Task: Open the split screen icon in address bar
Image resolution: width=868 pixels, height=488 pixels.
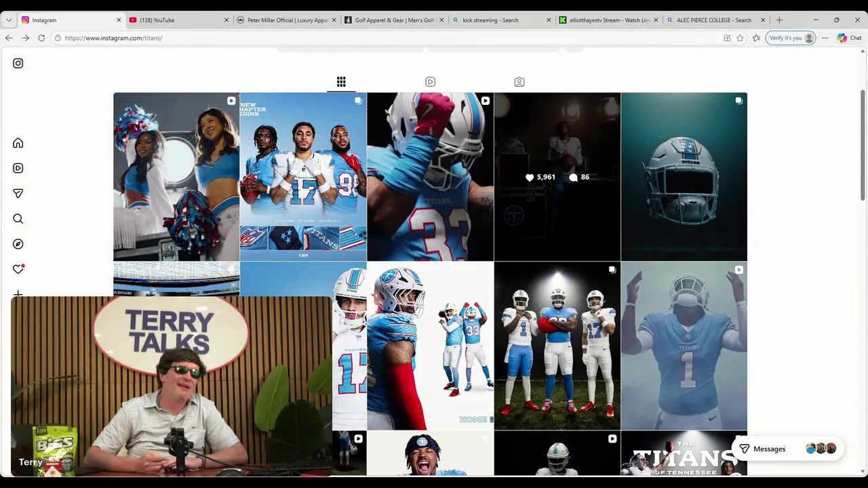Action: point(727,38)
